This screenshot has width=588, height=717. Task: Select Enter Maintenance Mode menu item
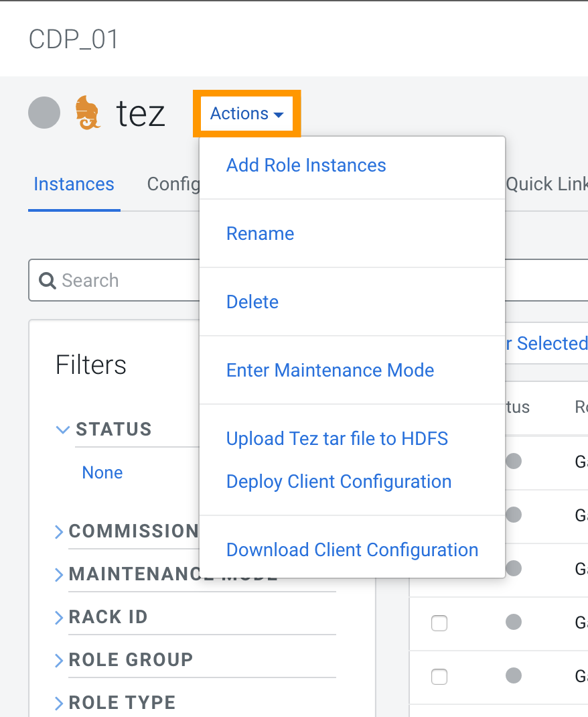330,371
